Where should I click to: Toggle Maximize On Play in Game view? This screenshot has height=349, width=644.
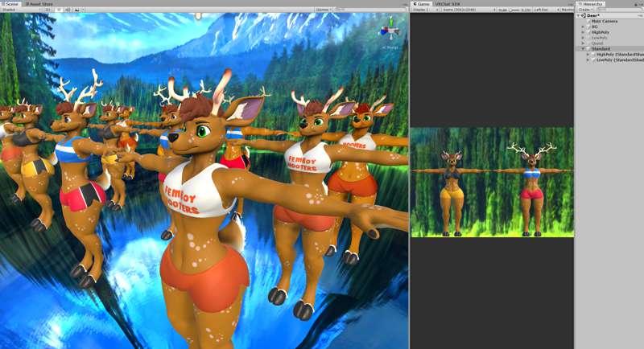(568, 10)
